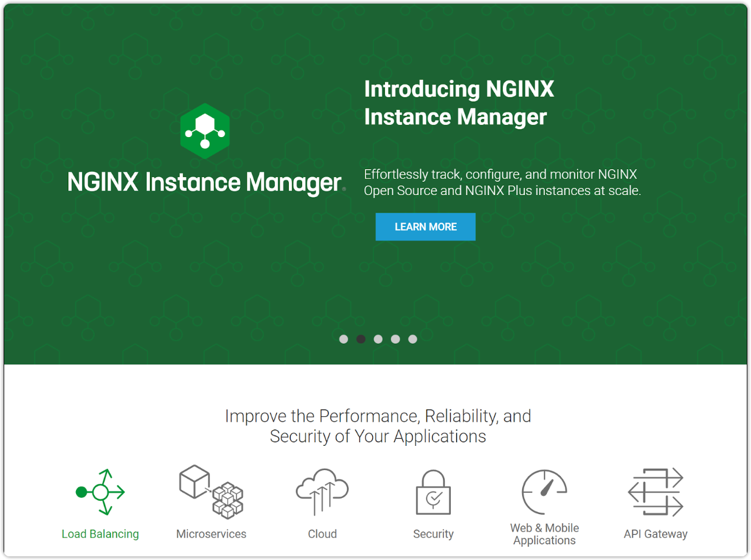Click the Web & Mobile gauge icon
751x560 pixels.
click(544, 492)
